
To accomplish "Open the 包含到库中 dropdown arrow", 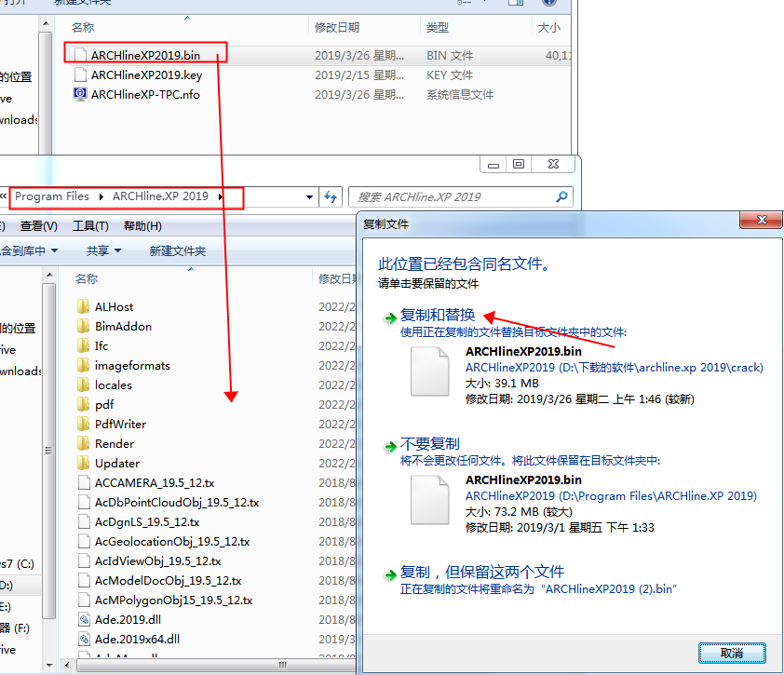I will click(x=54, y=250).
